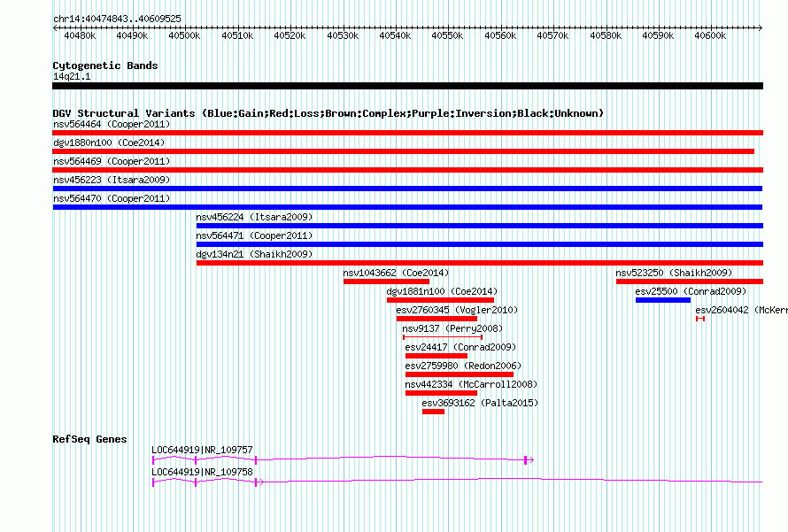788x532 pixels.
Task: Click the RefSeq Genes track title
Action: [89, 439]
